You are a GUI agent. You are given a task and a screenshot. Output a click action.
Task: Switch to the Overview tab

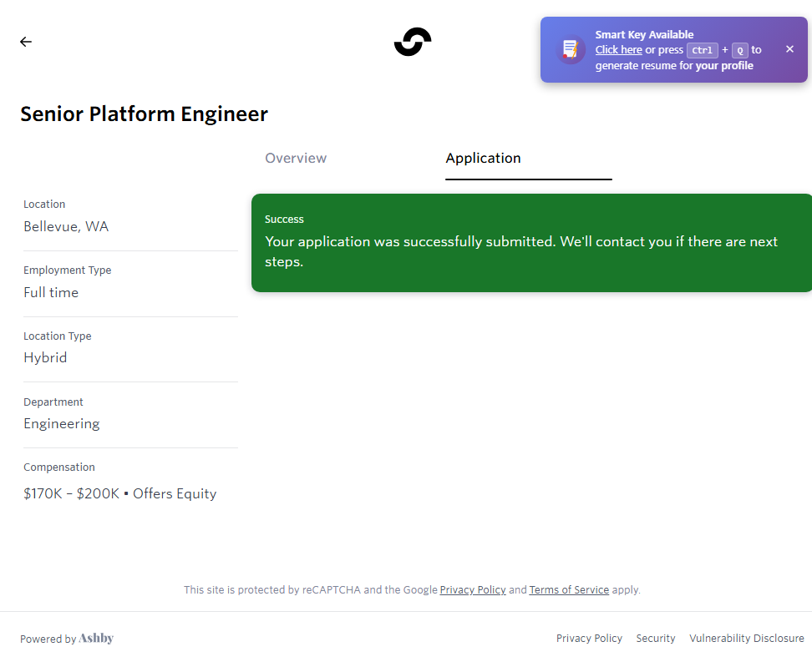click(x=296, y=159)
